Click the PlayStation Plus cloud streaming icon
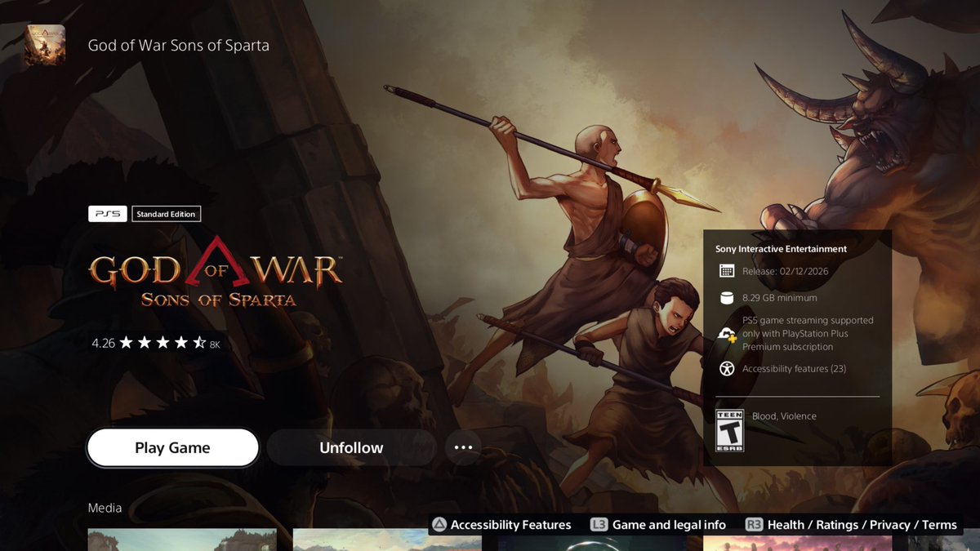The image size is (980, 551). (x=727, y=334)
